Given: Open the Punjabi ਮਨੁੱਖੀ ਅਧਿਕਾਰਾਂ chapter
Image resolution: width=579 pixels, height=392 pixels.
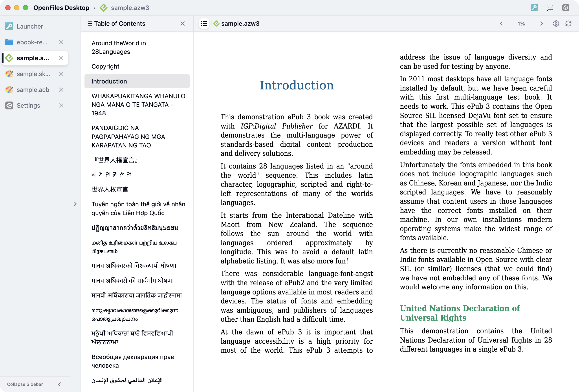Looking at the screenshot, I should click(x=137, y=338).
